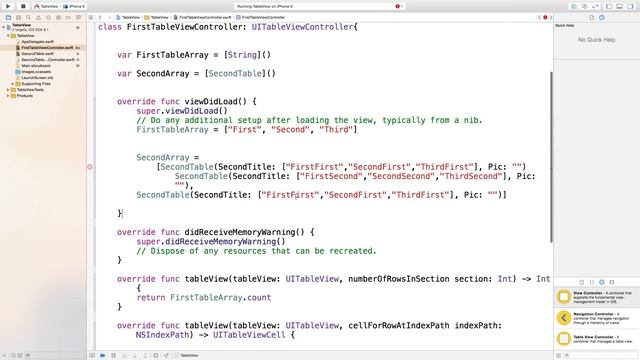Go back using the editor back arrow
This screenshot has height=360, width=640.
click(x=100, y=18)
